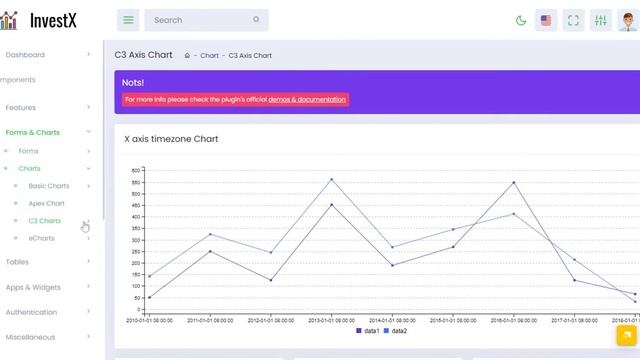The height and width of the screenshot is (360, 640).
Task: Click the yellow chat button at corner
Action: click(x=627, y=335)
